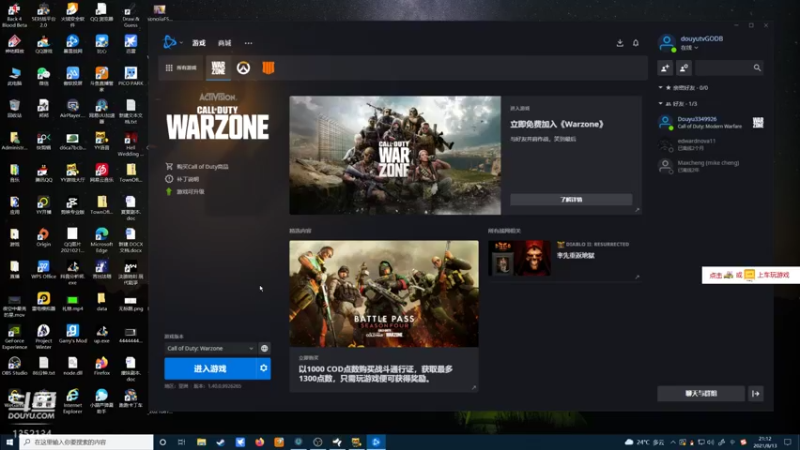800x450 pixels.
Task: Click the chats and groups button
Action: click(x=701, y=393)
